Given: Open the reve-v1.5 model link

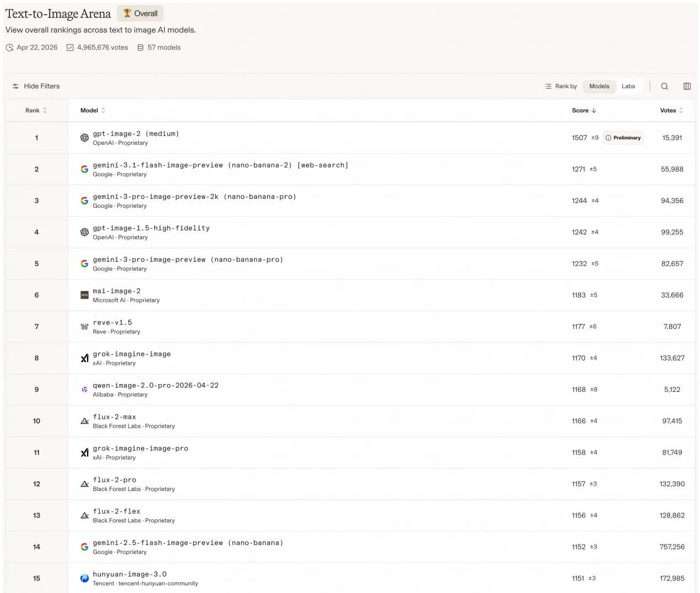Looking at the screenshot, I should [x=112, y=322].
